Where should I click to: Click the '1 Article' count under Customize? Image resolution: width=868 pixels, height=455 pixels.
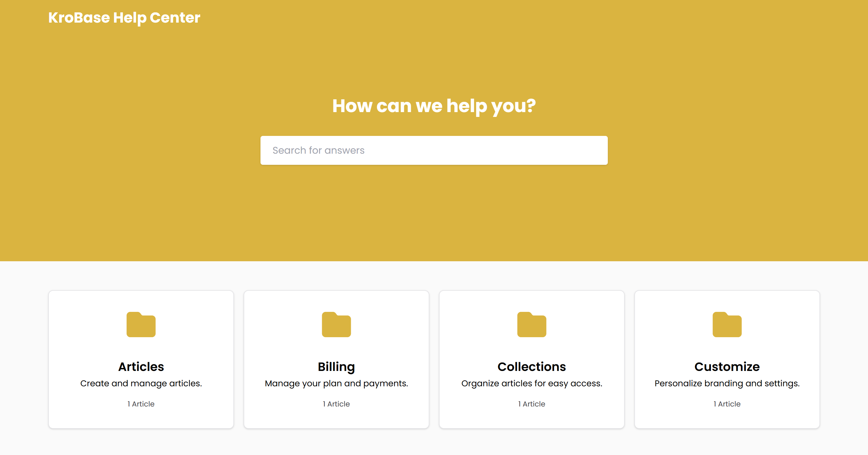pyautogui.click(x=727, y=404)
